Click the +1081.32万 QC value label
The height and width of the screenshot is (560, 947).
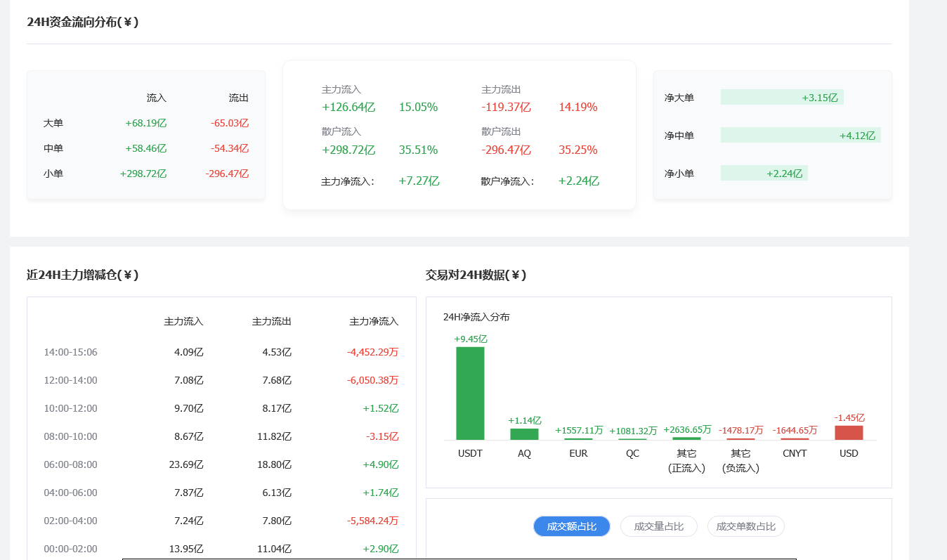pos(633,431)
